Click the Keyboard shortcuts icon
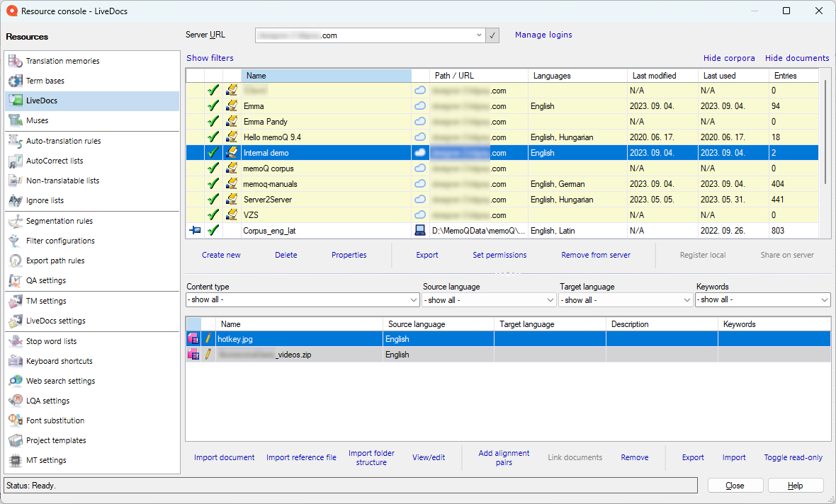The image size is (836, 504). coord(16,362)
